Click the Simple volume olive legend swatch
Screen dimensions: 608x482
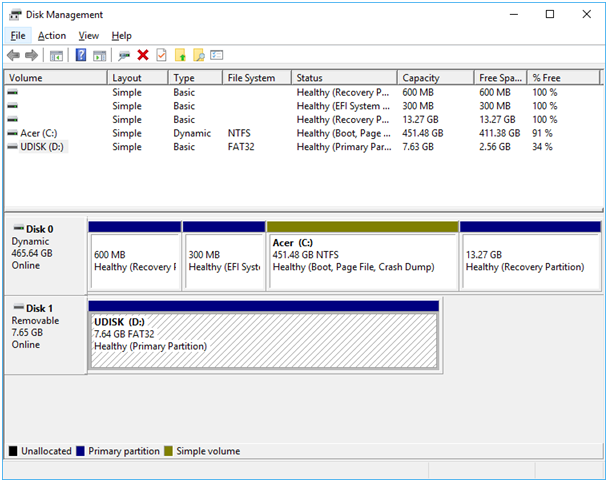170,451
